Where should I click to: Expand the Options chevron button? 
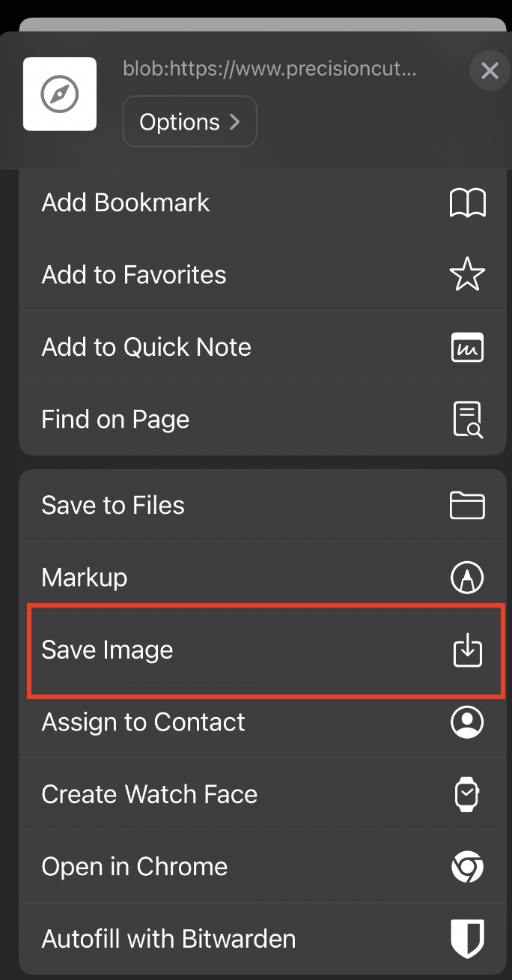(190, 121)
